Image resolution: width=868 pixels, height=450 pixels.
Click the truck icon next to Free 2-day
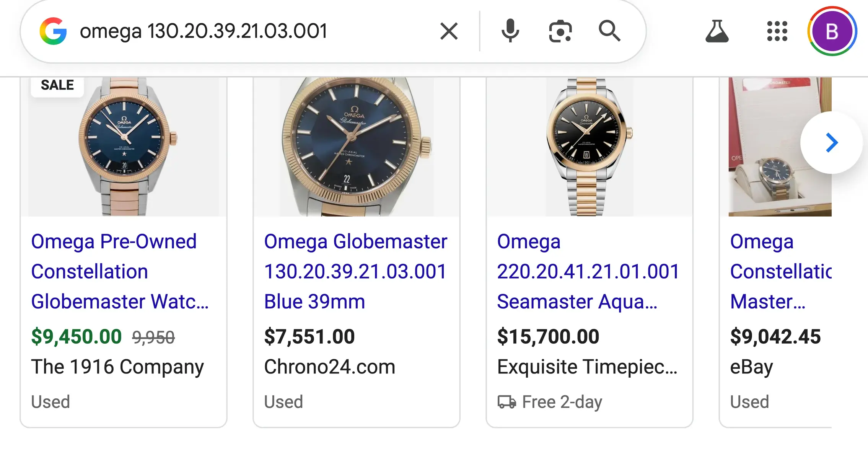[507, 401]
